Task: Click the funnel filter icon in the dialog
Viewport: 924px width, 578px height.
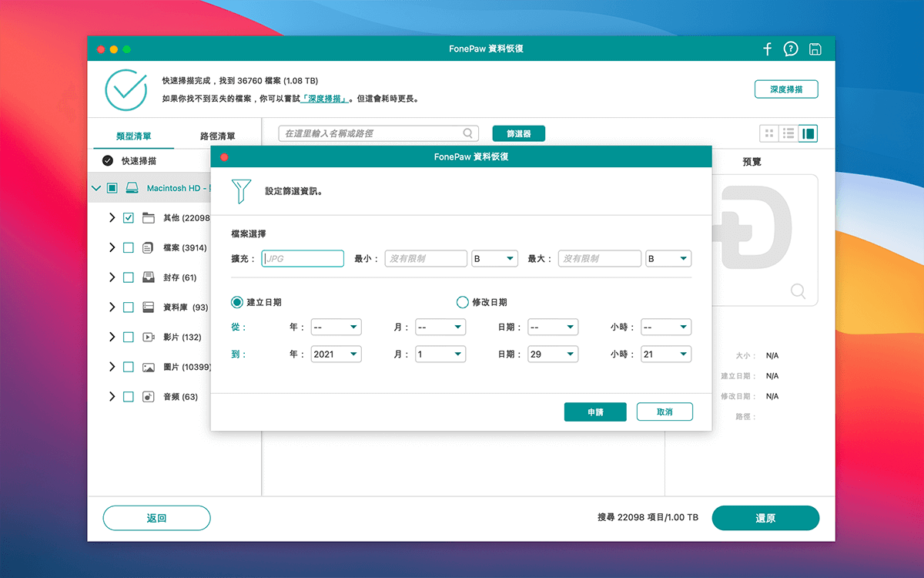Action: tap(241, 191)
